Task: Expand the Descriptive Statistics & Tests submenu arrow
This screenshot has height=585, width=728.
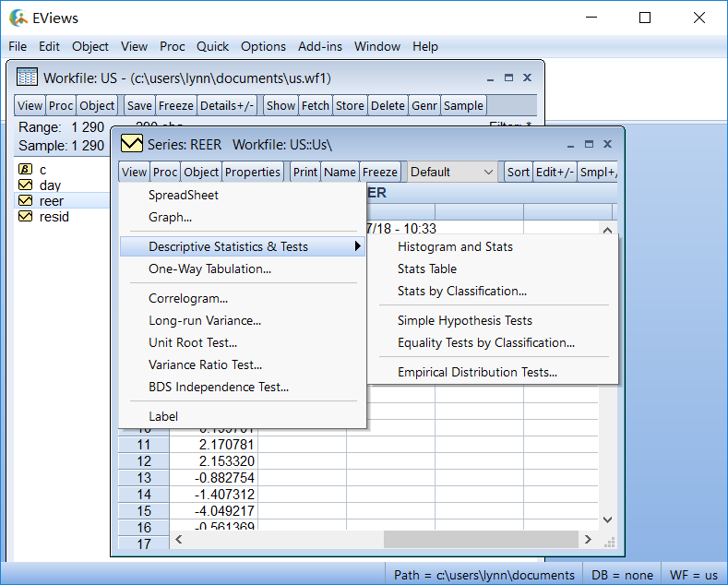Action: pos(357,246)
